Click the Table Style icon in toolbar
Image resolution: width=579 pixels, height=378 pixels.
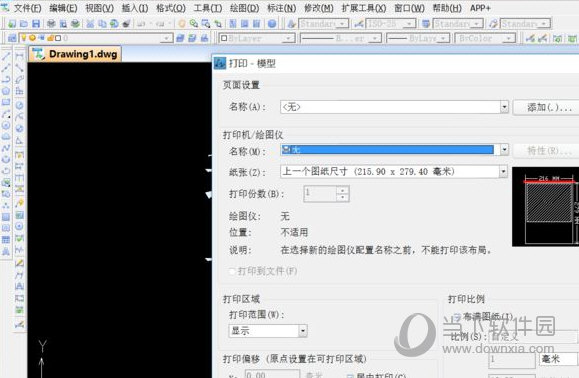(426, 24)
